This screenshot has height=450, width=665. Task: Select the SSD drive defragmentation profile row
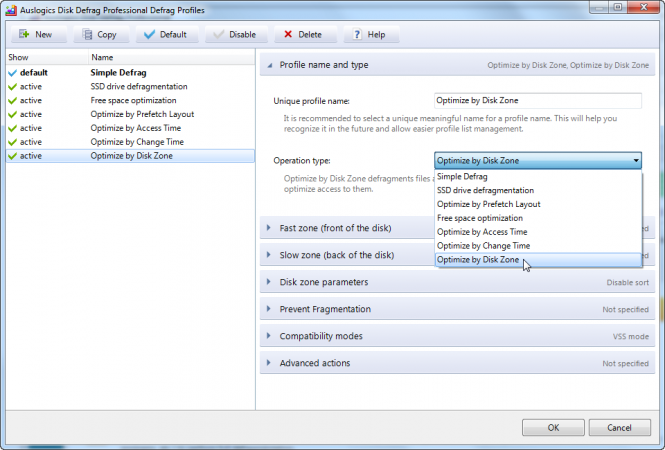130,87
